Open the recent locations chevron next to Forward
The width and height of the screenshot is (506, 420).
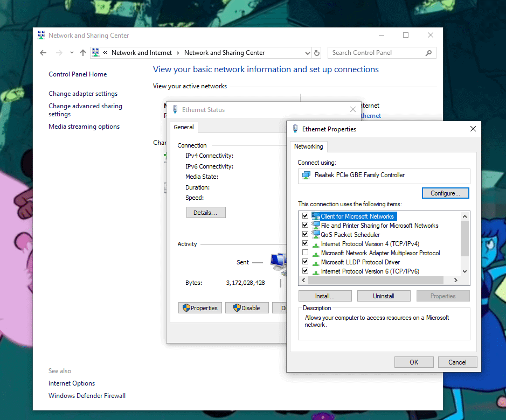[x=72, y=53]
